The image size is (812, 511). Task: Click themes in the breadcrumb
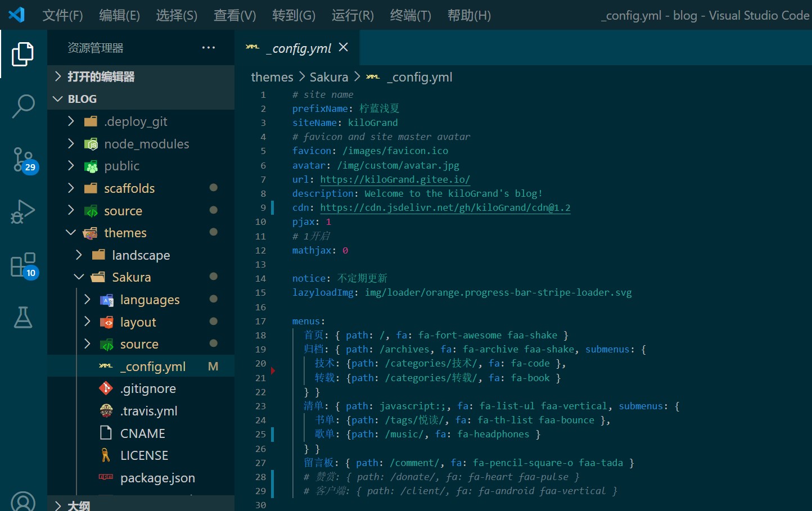click(272, 77)
